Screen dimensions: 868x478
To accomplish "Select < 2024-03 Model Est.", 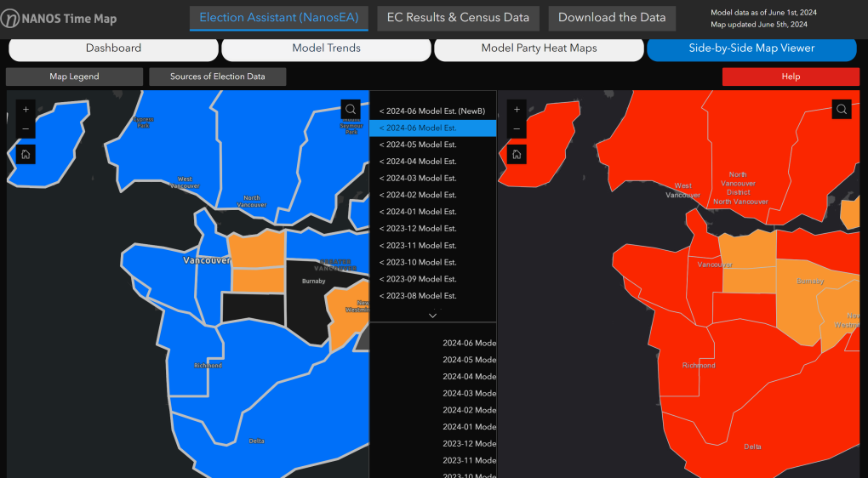I will tap(432, 178).
